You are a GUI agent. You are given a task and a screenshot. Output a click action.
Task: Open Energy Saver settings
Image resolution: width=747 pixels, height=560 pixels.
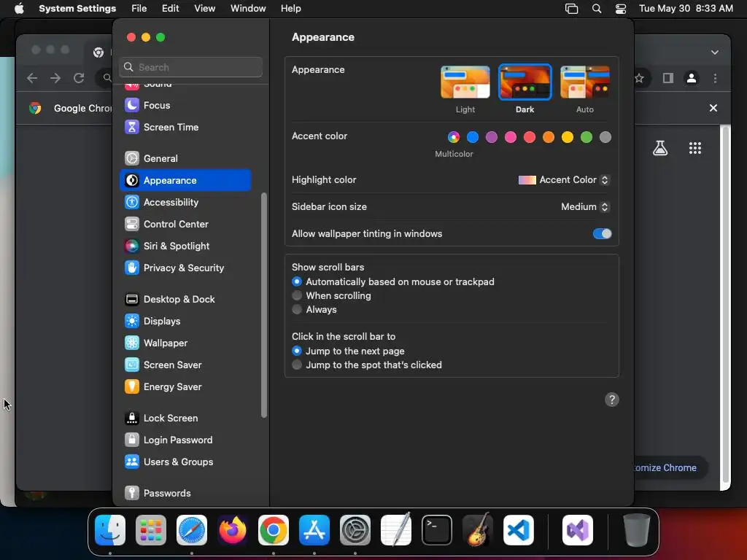click(185, 387)
